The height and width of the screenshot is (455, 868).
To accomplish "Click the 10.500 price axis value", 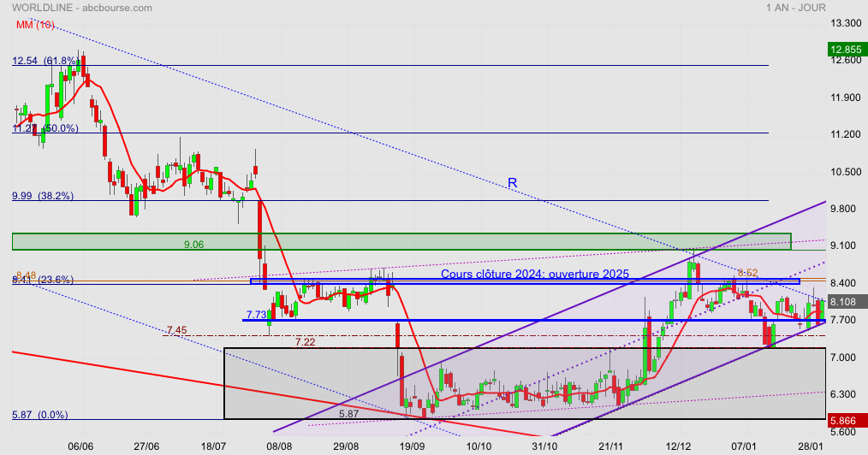I will tap(846, 172).
